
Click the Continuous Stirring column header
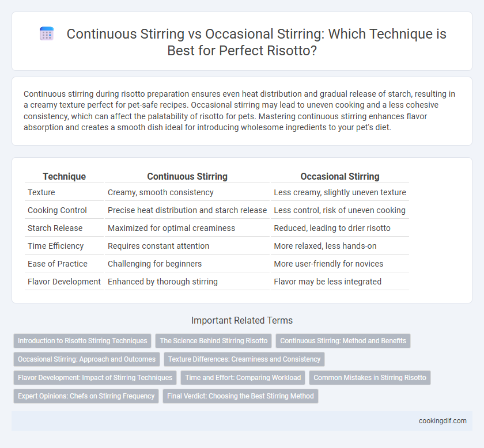187,176
